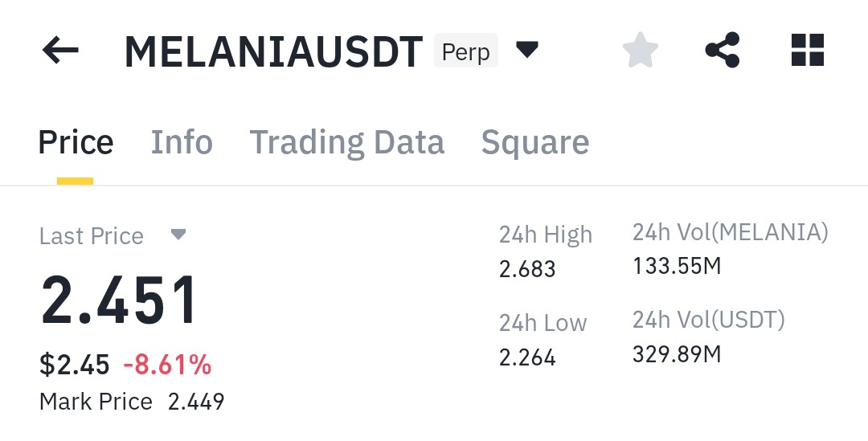The image size is (868, 441).
Task: Click the Last Price label
Action: click(x=92, y=236)
